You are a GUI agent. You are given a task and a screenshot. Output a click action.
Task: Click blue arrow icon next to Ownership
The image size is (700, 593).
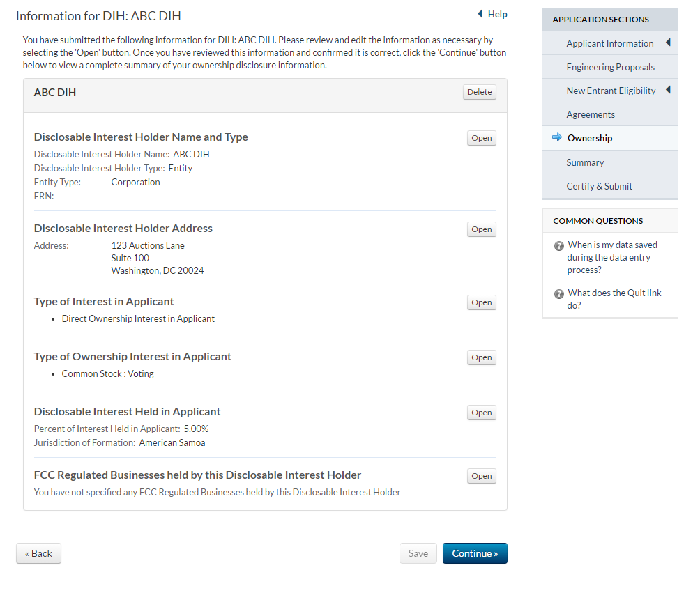point(556,138)
